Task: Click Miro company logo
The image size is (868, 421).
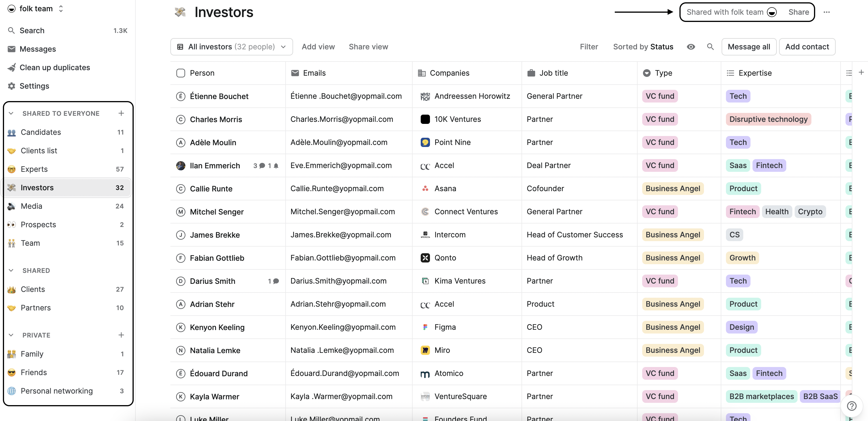Action: coord(425,350)
